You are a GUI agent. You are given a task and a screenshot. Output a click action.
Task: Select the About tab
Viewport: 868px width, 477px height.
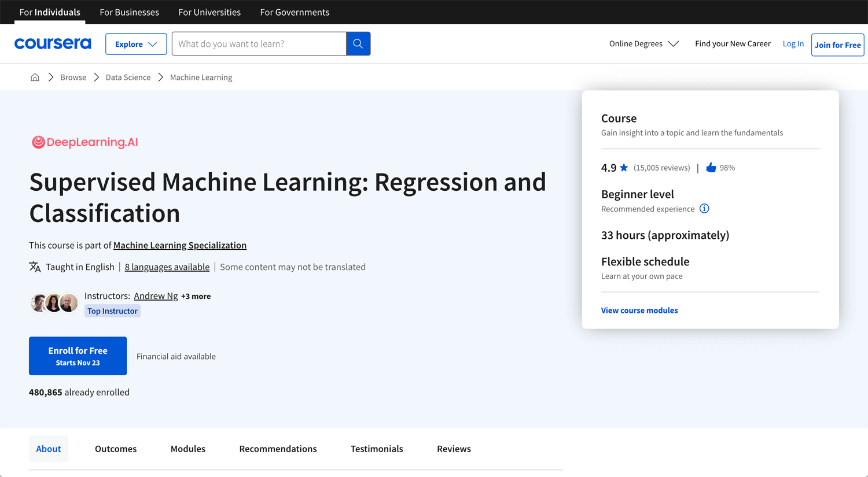[49, 449]
